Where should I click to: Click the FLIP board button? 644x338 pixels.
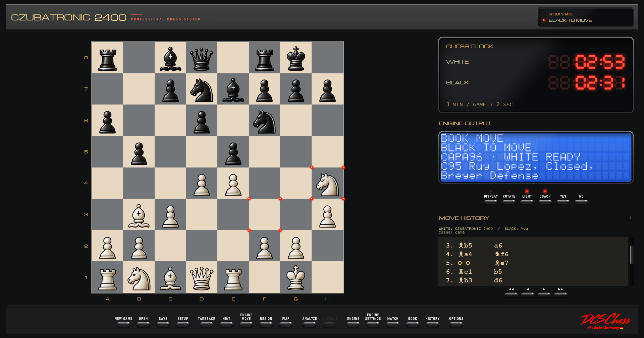(286, 324)
